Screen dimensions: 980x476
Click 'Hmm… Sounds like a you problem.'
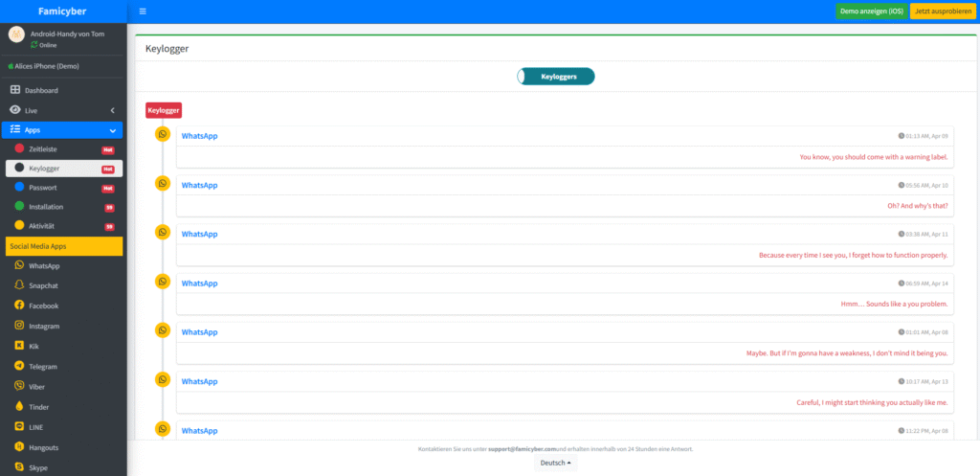pyautogui.click(x=895, y=304)
